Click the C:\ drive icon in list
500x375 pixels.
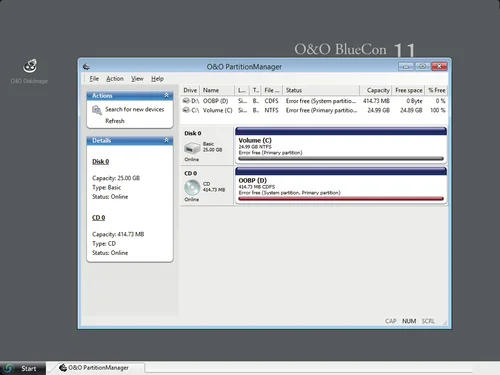coord(186,110)
